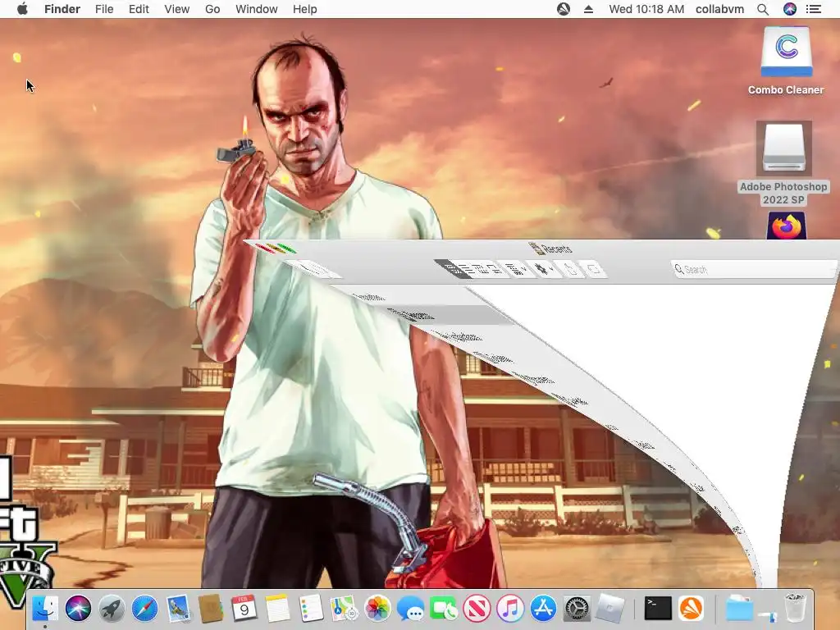Open the Mail stamp icon in dock

[178, 609]
